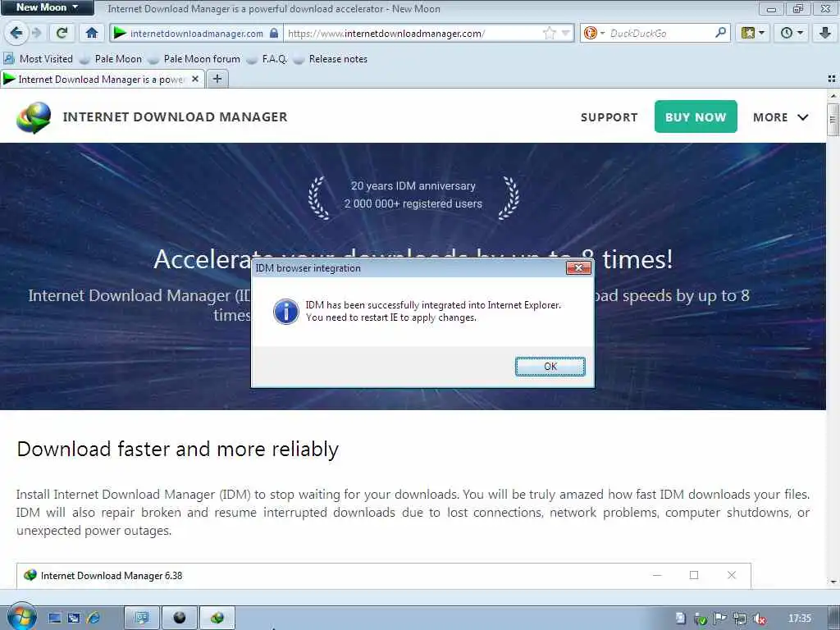This screenshot has width=840, height=630.
Task: Click the browser Forward arrow button
Action: pos(36,33)
